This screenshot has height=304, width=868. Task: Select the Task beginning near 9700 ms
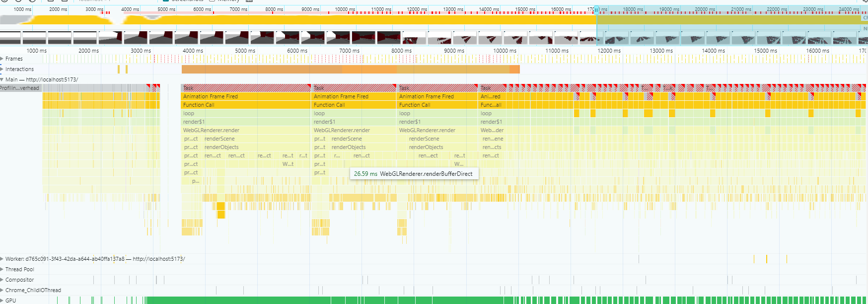pyautogui.click(x=493, y=88)
